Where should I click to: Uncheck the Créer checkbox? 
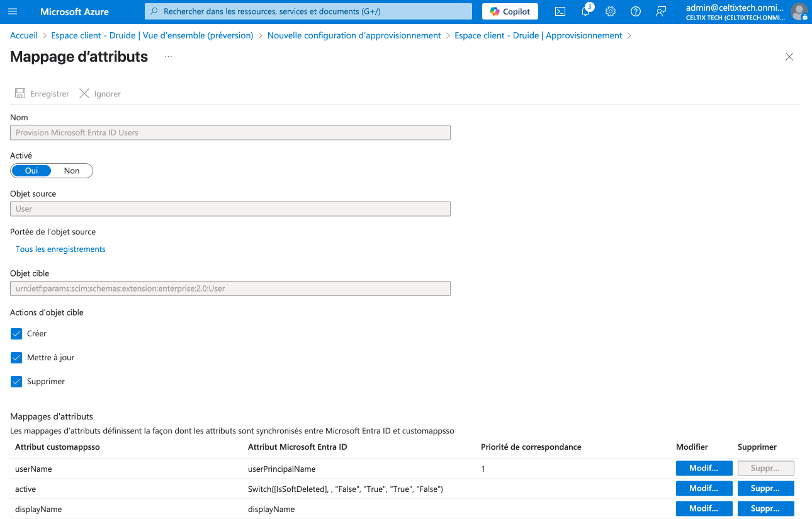[16, 334]
